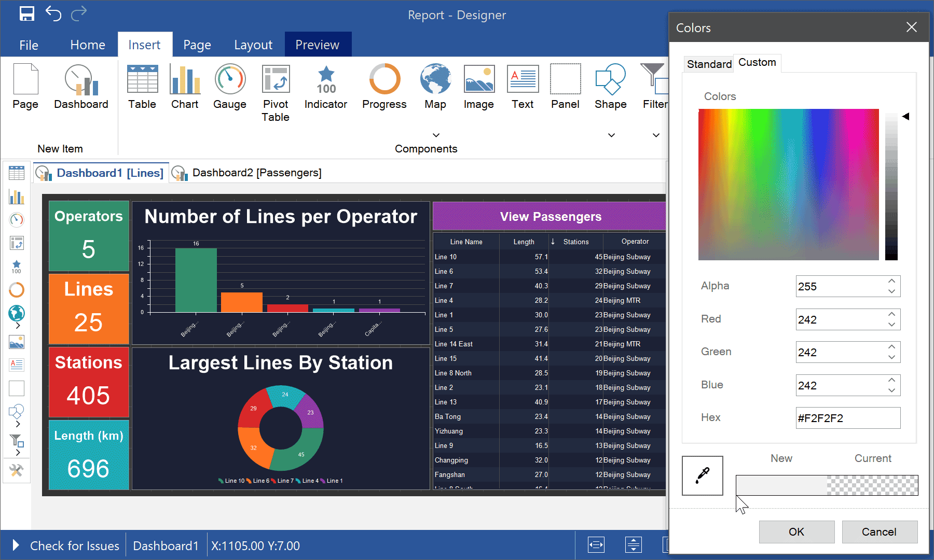The height and width of the screenshot is (560, 934).
Task: Pick a color in the spectrum palette
Action: [x=788, y=184]
